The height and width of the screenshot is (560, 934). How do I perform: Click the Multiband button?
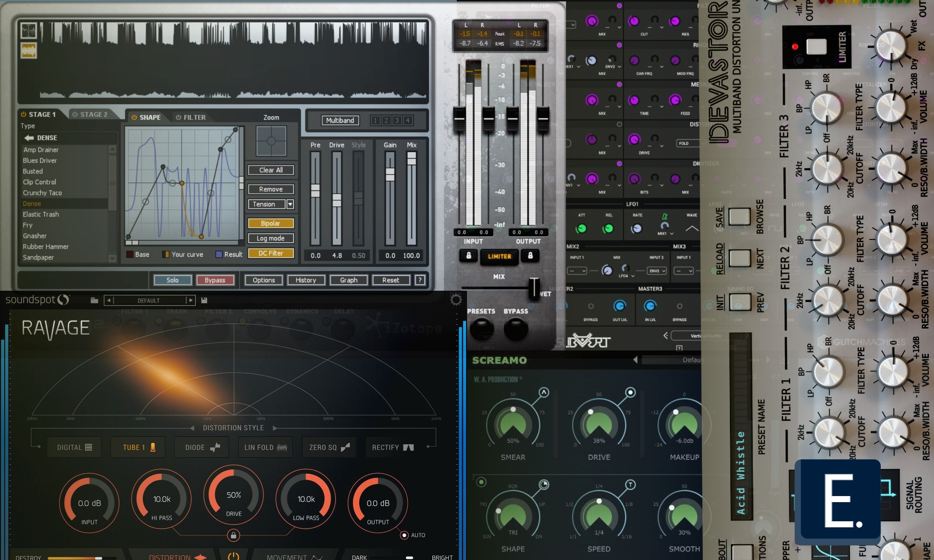340,120
